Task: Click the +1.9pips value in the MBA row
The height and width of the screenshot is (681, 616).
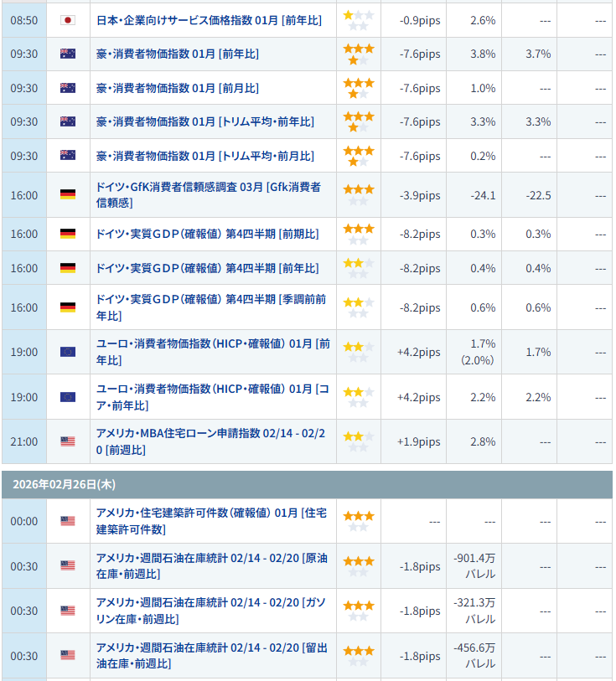Action: tap(418, 441)
